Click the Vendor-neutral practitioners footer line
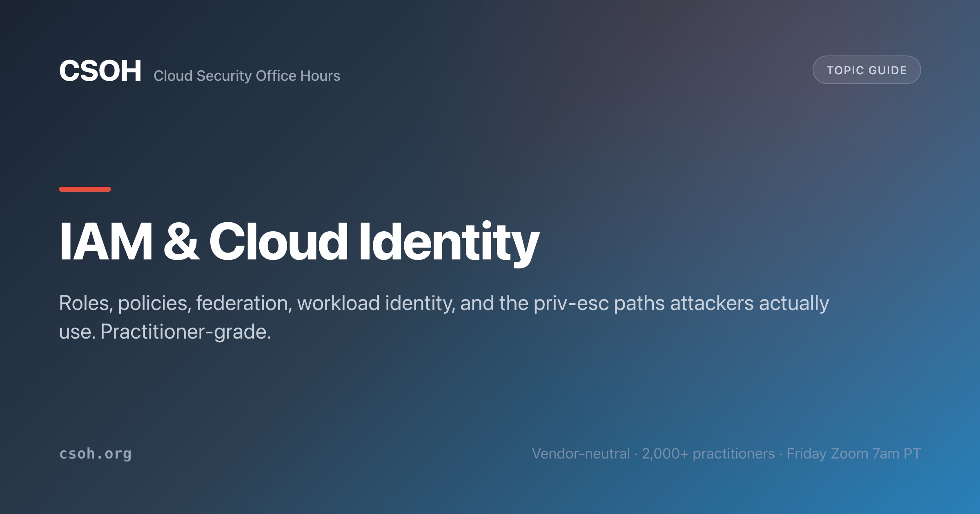The height and width of the screenshot is (514, 980). click(x=726, y=454)
